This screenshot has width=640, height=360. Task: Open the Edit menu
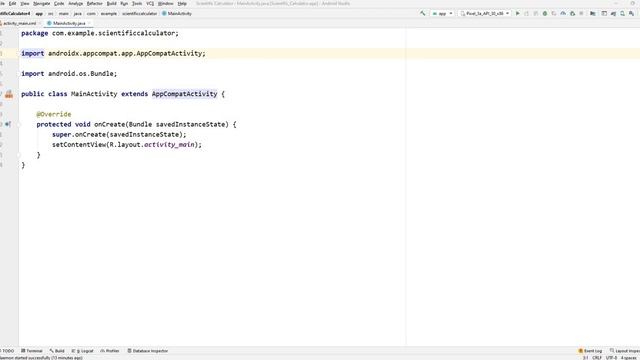13,3
